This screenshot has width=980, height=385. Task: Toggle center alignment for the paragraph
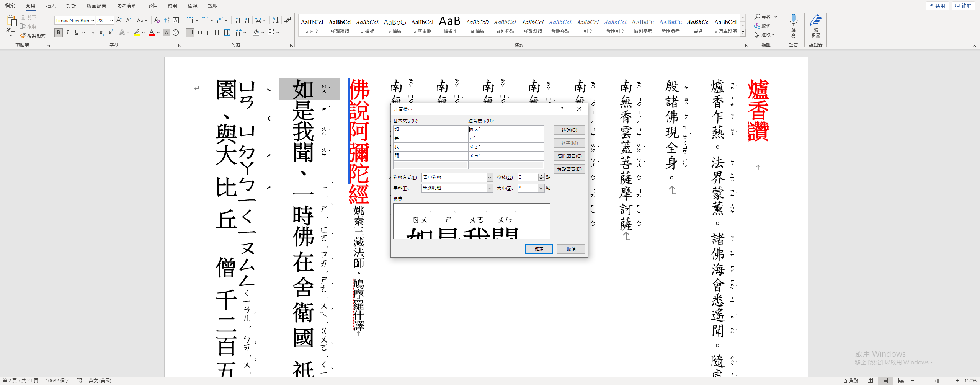[199, 33]
